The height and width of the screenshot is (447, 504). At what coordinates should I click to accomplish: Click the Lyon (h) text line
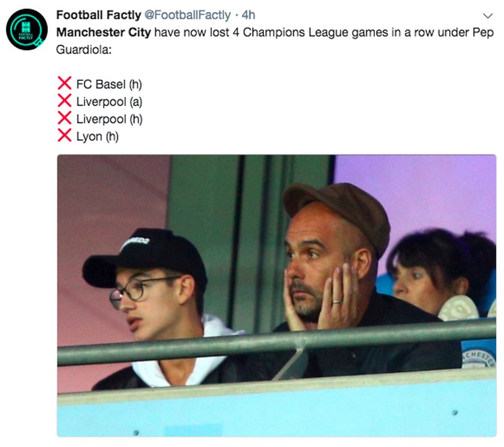(97, 136)
